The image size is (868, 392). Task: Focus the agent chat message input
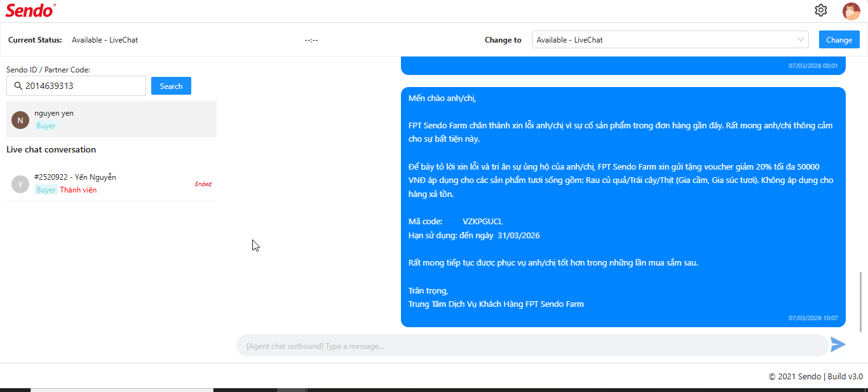532,346
